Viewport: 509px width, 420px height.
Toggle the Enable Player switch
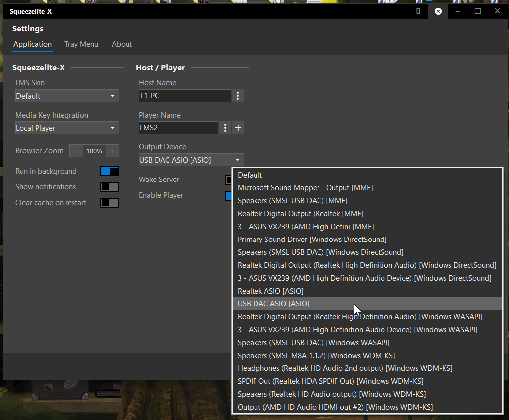click(229, 195)
